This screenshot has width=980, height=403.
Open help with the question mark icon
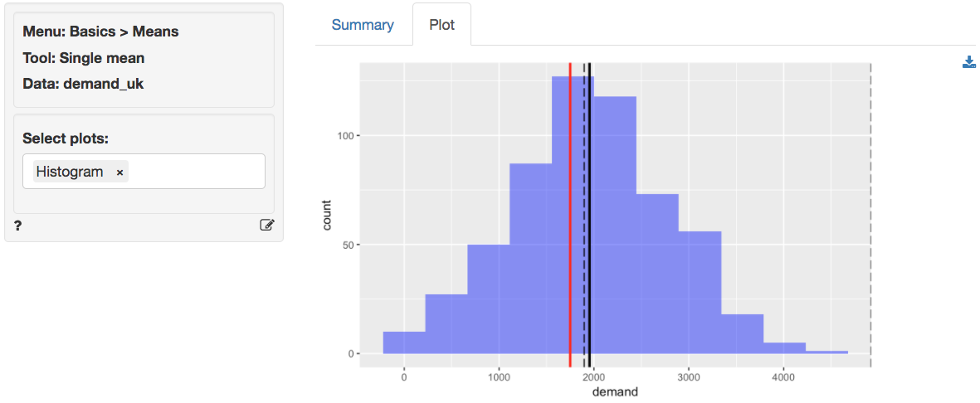point(18,226)
